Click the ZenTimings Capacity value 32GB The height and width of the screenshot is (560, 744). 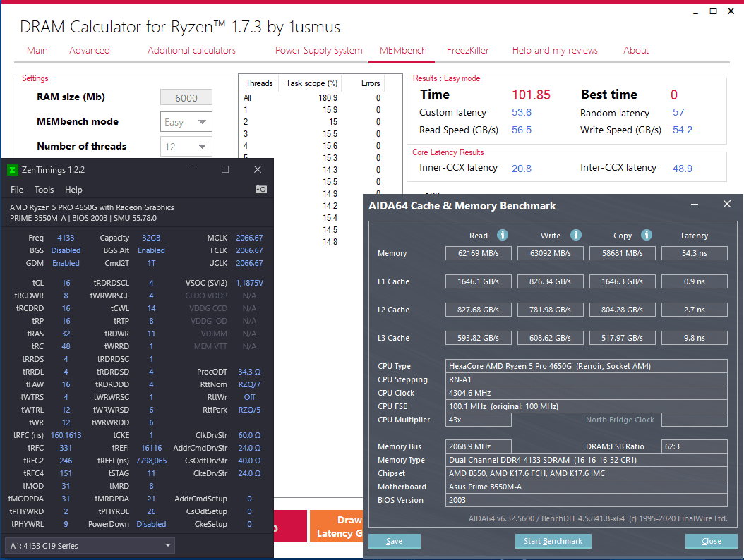pos(151,238)
